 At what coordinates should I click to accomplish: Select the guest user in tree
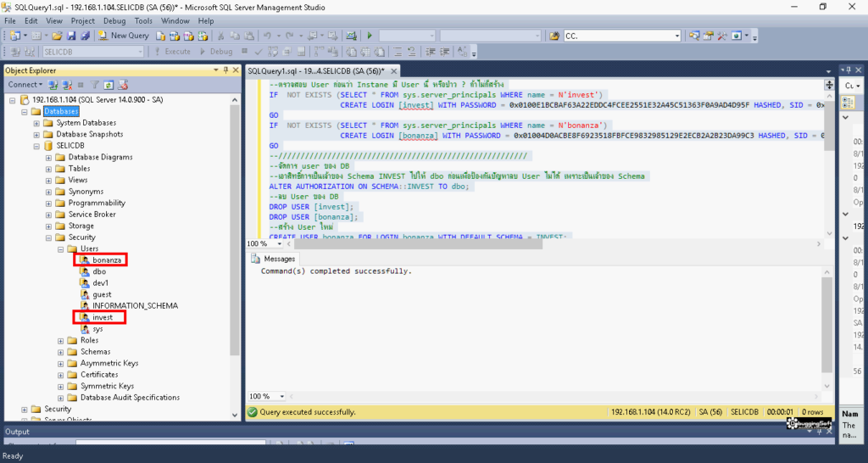point(102,294)
